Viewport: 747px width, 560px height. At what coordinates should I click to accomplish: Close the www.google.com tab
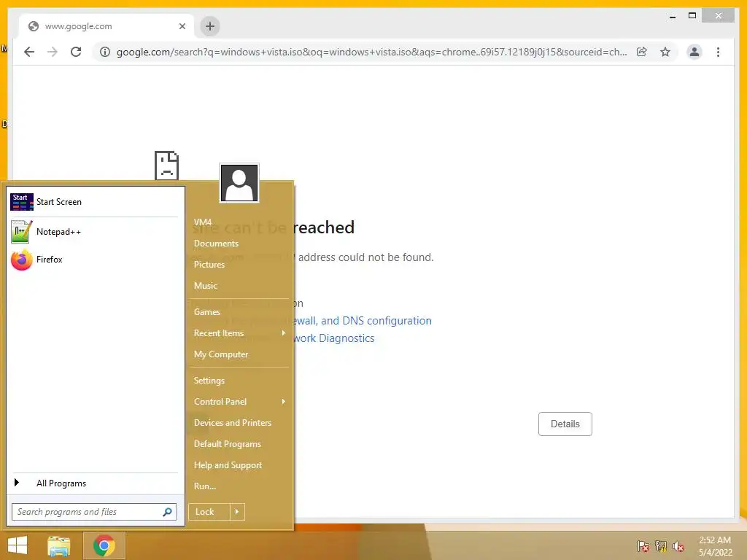pos(182,26)
